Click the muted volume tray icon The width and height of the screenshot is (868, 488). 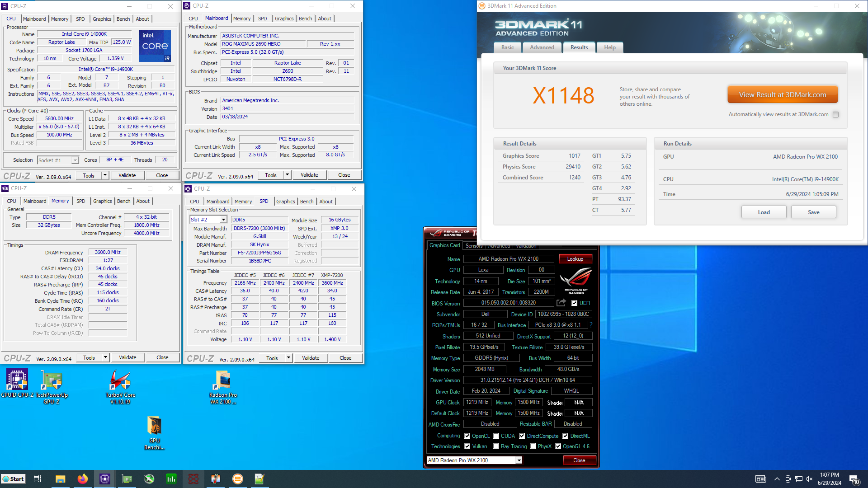[x=809, y=479]
